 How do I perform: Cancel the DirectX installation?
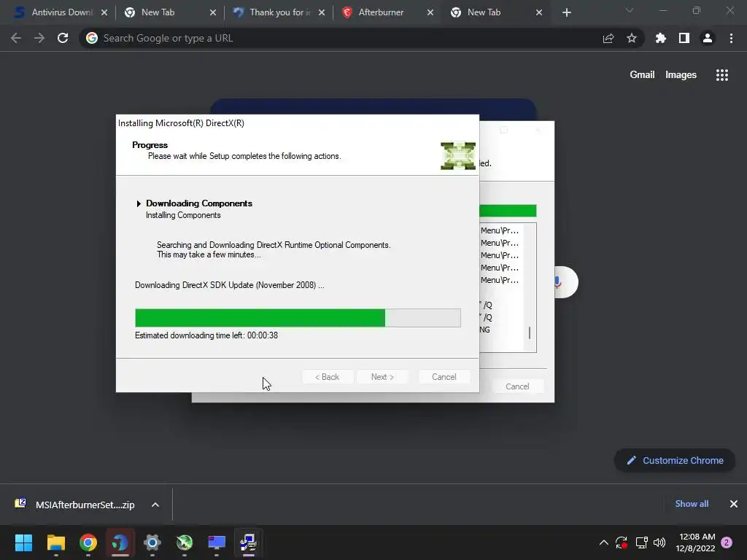[x=444, y=377]
